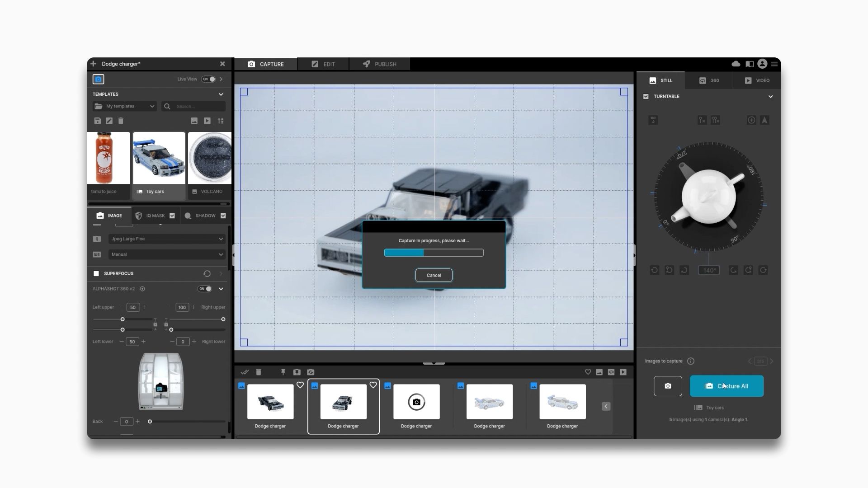Switch to the Edit tab
The width and height of the screenshot is (868, 488).
[323, 64]
